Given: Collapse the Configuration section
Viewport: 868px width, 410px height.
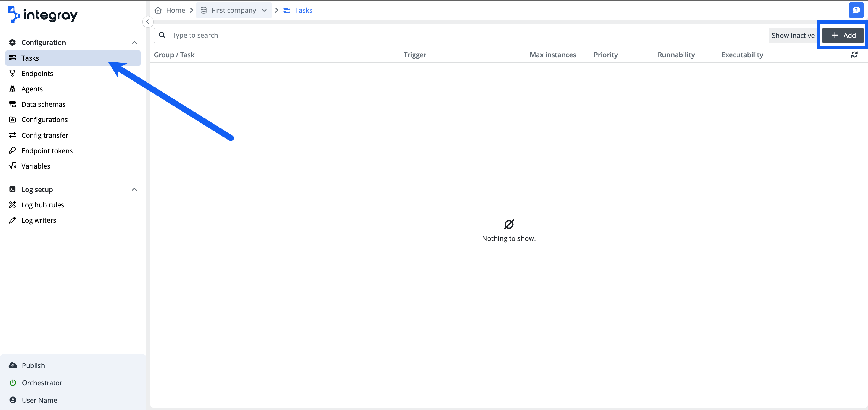Looking at the screenshot, I should 134,43.
